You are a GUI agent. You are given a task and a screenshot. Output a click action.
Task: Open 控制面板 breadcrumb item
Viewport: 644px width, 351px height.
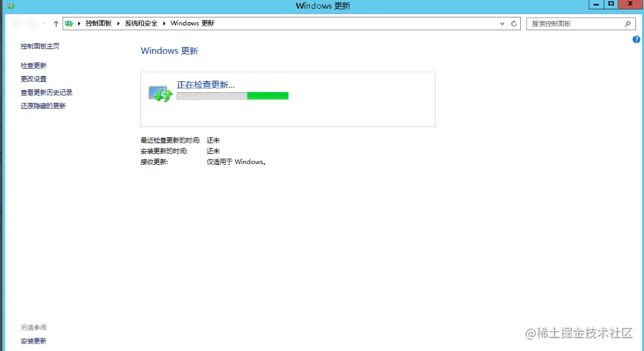99,24
